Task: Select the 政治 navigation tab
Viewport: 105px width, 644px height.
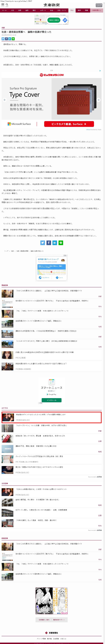Action: click(72, 10)
